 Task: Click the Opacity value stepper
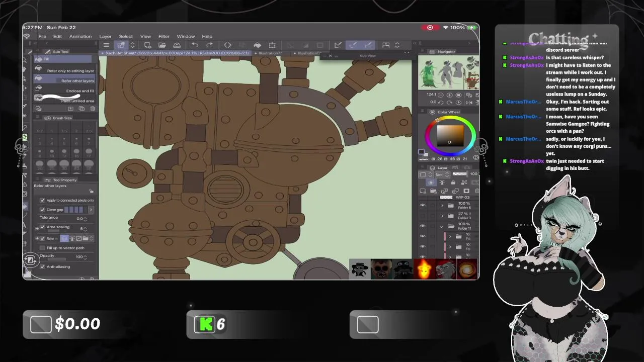coord(85,257)
